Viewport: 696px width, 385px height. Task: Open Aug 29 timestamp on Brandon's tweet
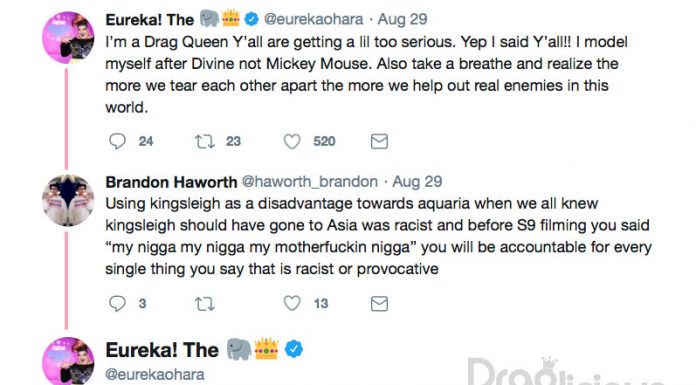417,182
